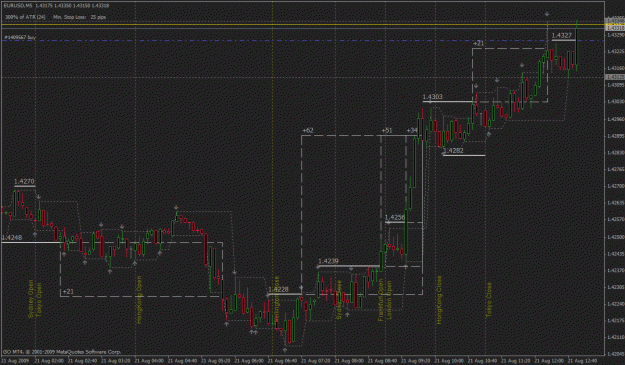Select the '21 Aug 06:40' time axis label

point(283,361)
